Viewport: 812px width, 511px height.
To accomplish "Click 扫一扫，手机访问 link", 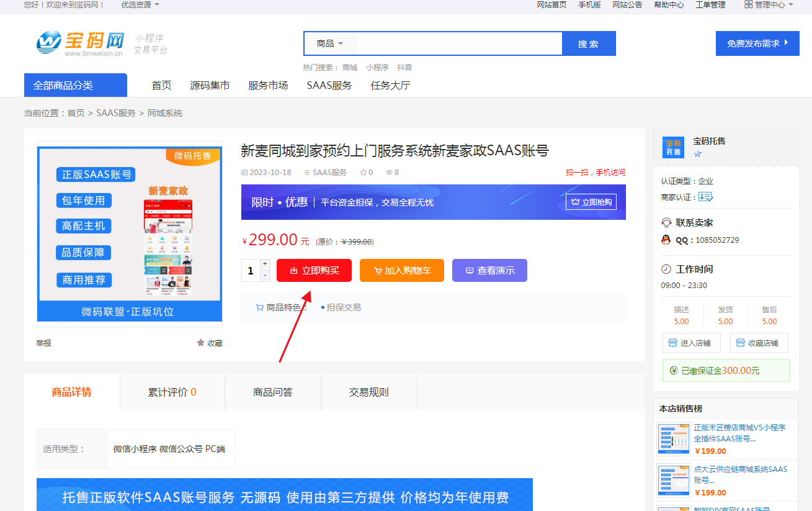I will (596, 173).
